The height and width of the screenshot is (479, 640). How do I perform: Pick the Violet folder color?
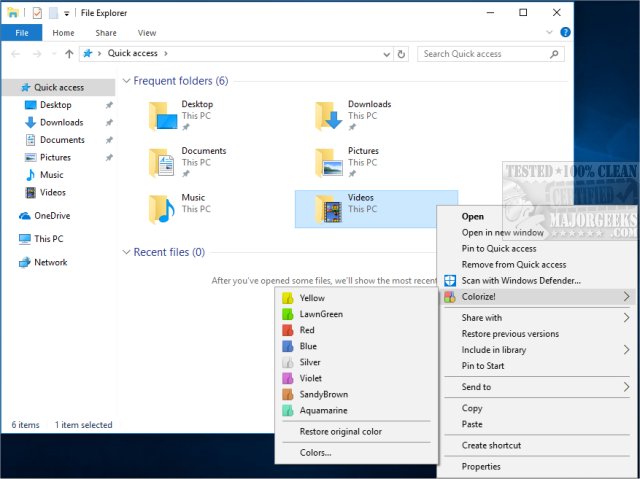[312, 378]
